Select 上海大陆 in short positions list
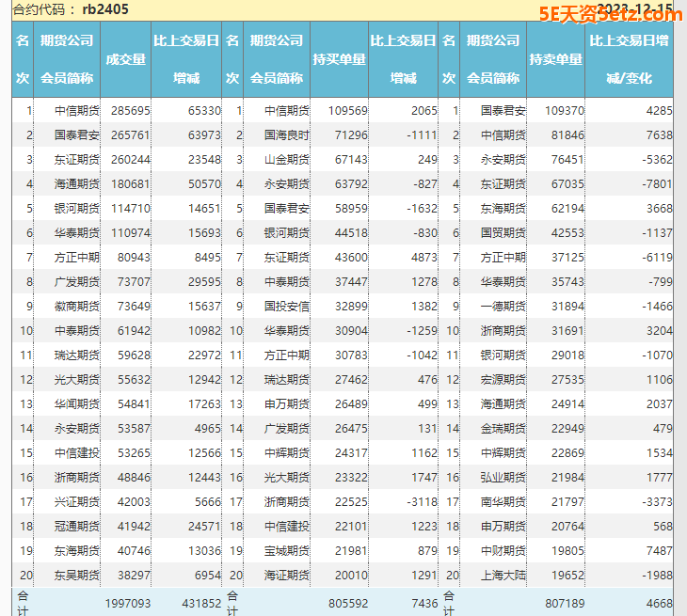Screen dimensions: 687x616 (x=503, y=576)
